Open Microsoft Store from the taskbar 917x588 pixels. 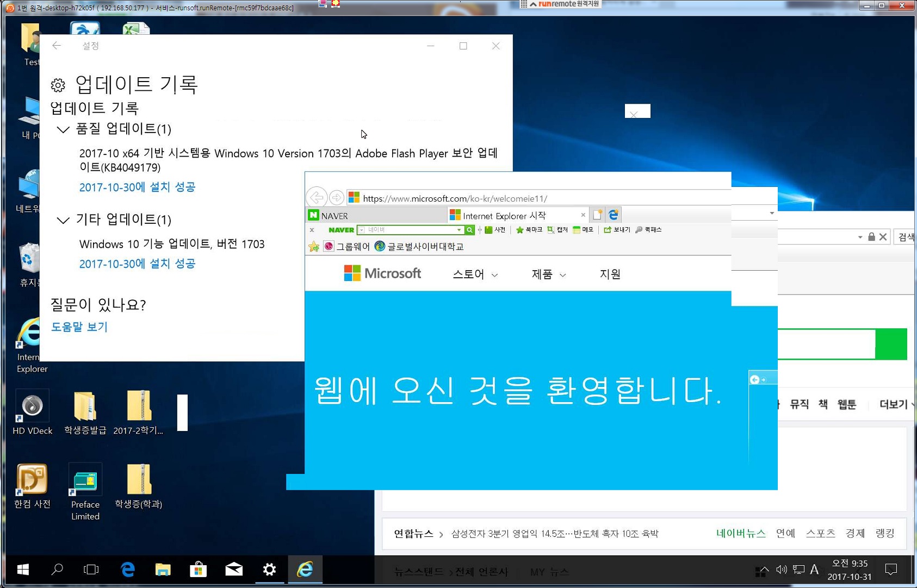(x=198, y=569)
